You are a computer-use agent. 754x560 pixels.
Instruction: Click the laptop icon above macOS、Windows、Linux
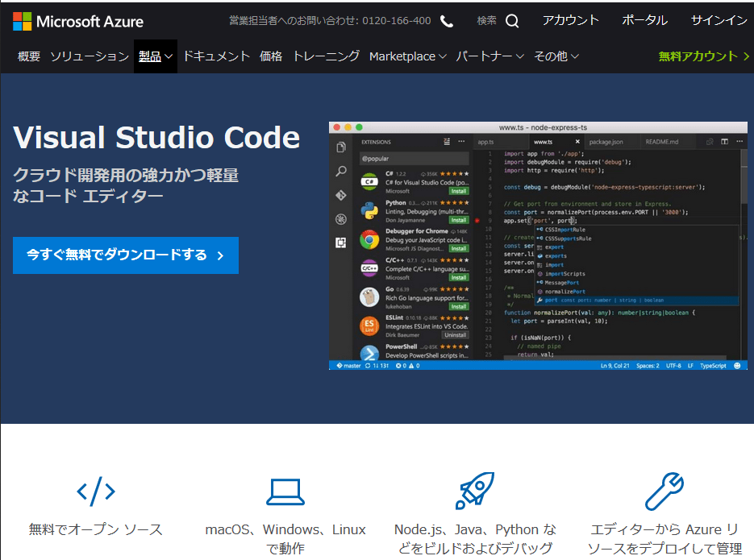pyautogui.click(x=285, y=492)
